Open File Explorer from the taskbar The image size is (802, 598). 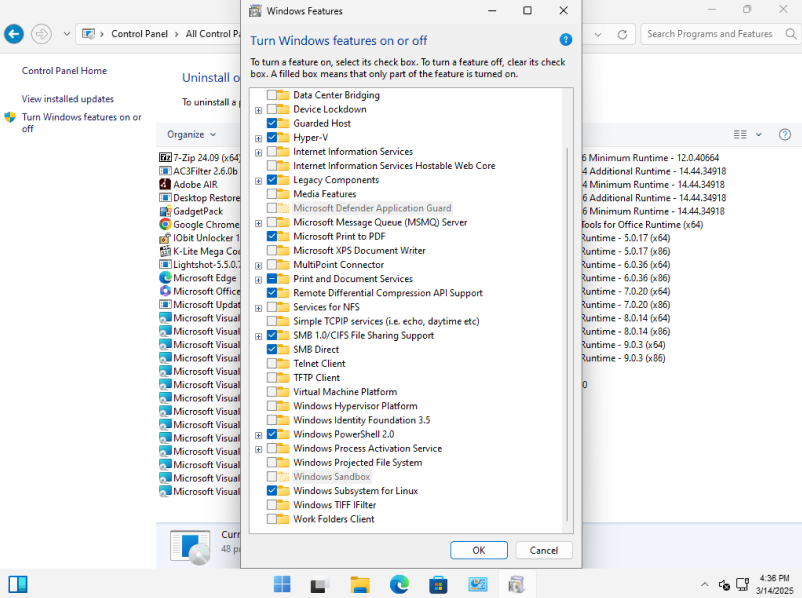click(x=360, y=585)
